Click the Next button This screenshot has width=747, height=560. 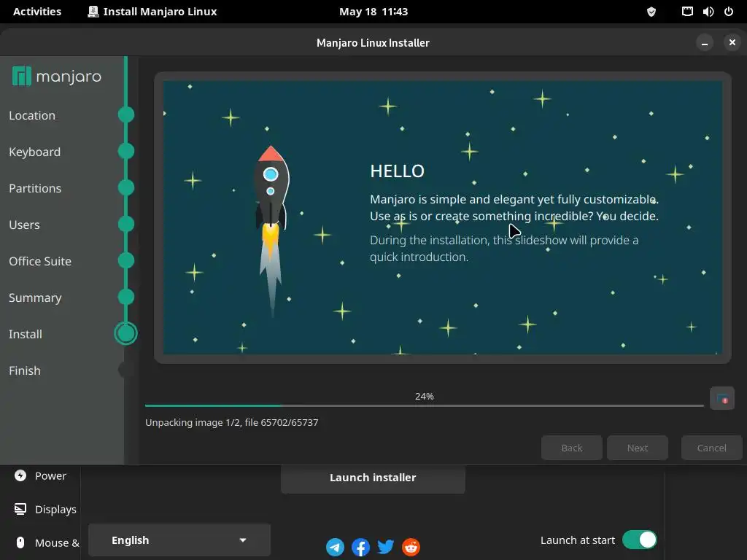[638, 448]
